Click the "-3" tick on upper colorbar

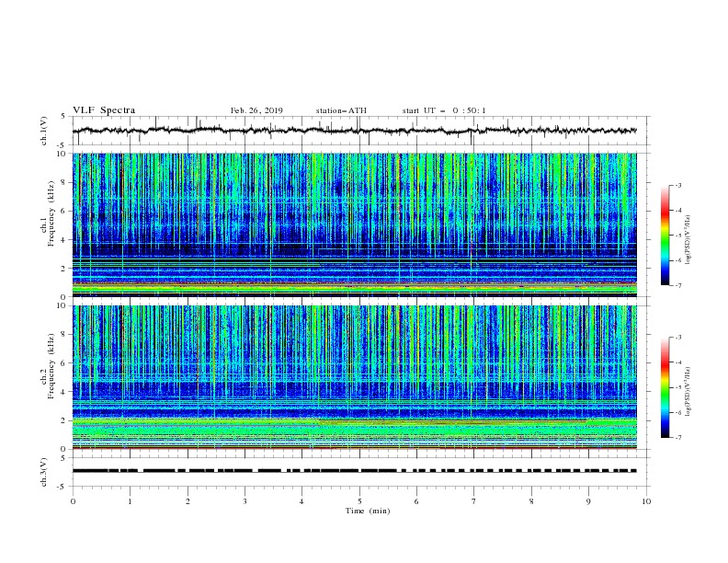(x=678, y=185)
